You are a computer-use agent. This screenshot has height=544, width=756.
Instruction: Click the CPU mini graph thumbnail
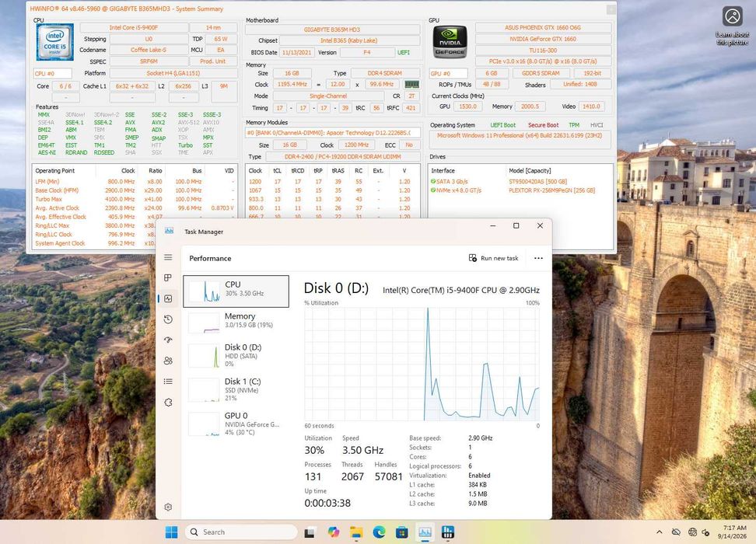click(204, 291)
